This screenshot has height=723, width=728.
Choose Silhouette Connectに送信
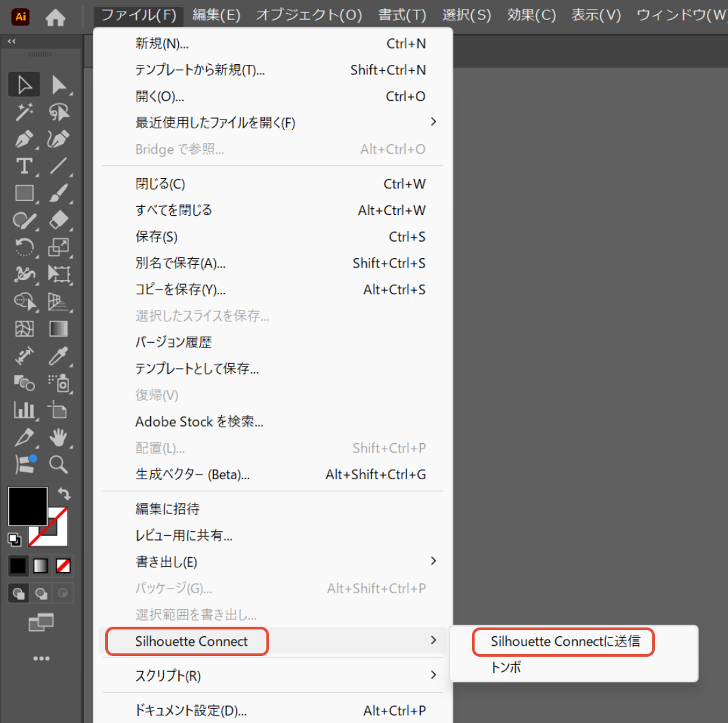pyautogui.click(x=574, y=641)
